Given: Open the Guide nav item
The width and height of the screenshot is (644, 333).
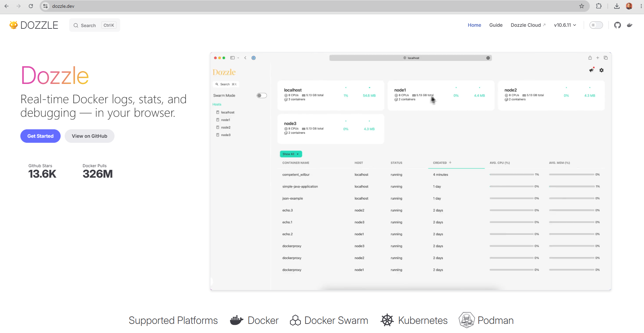Looking at the screenshot, I should pos(496,25).
